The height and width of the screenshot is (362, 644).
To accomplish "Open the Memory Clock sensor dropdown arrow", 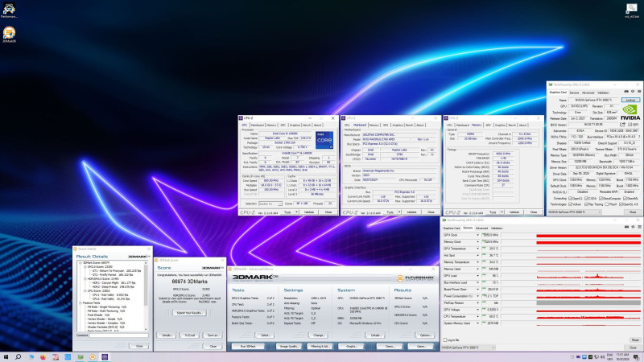I will (477, 242).
